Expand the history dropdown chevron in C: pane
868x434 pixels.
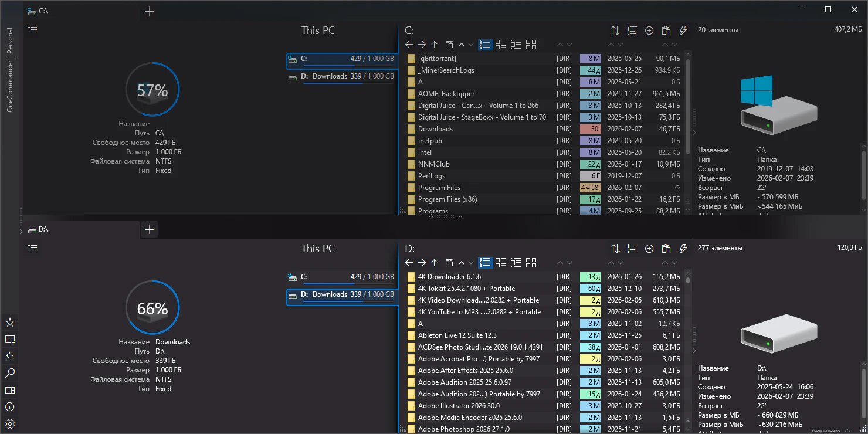[471, 45]
